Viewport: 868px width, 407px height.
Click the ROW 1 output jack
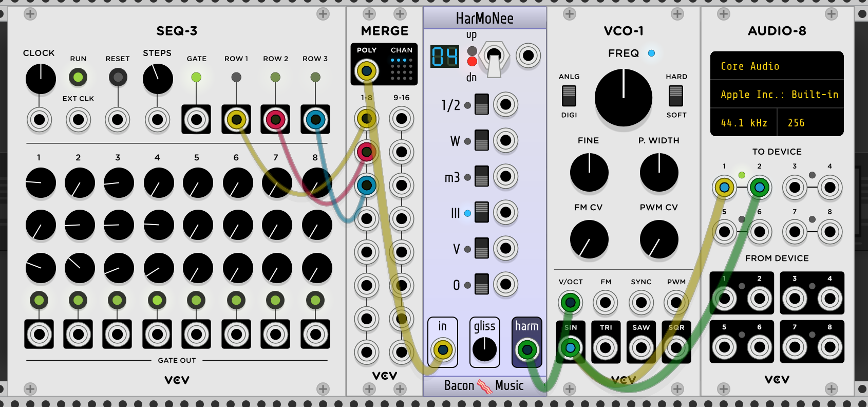tap(236, 120)
